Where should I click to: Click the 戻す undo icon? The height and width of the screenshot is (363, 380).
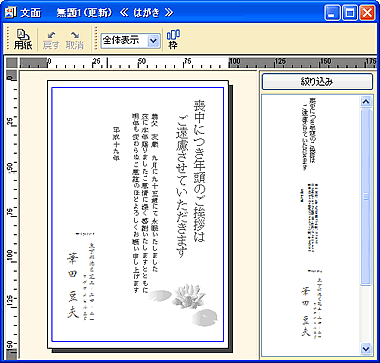[51, 40]
